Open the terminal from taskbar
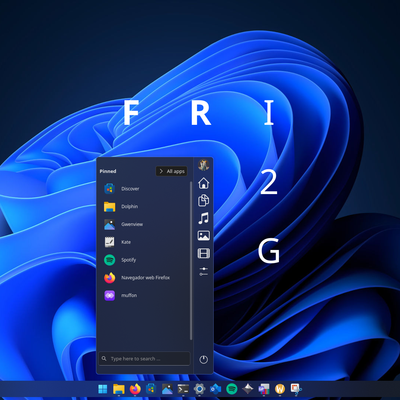The image size is (400, 400). coord(183,389)
